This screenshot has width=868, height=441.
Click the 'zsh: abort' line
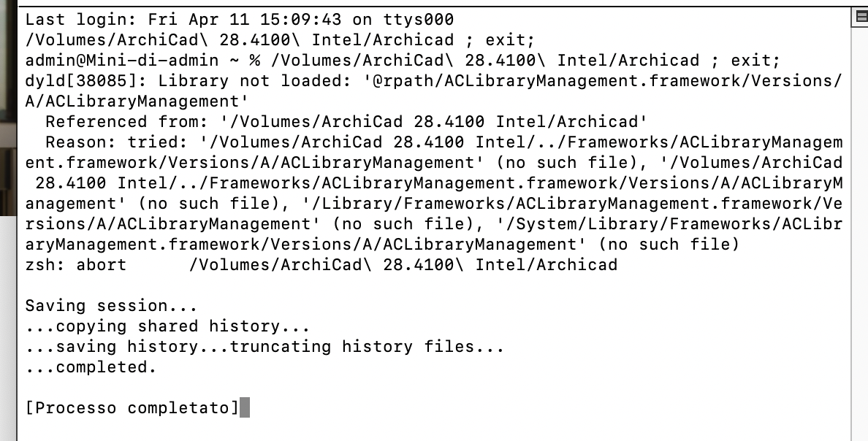point(321,264)
